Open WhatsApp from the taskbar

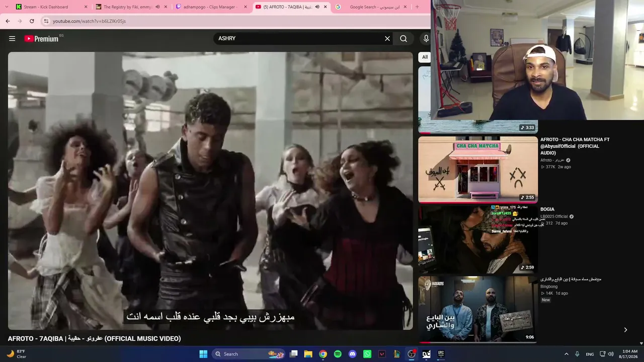tap(367, 354)
